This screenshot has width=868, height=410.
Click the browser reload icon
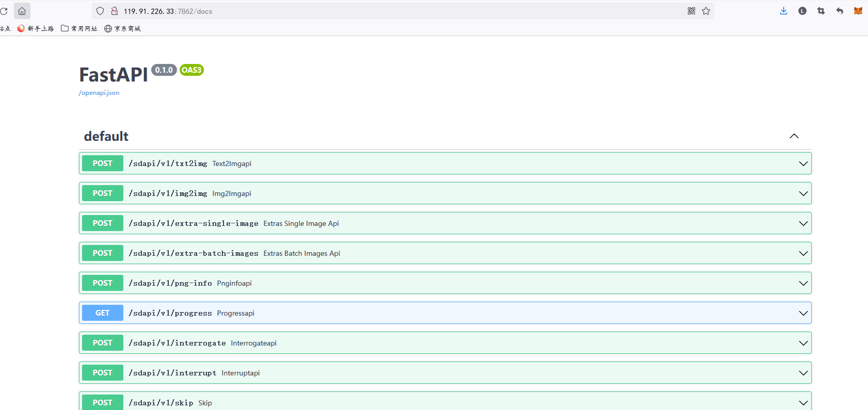[x=4, y=11]
